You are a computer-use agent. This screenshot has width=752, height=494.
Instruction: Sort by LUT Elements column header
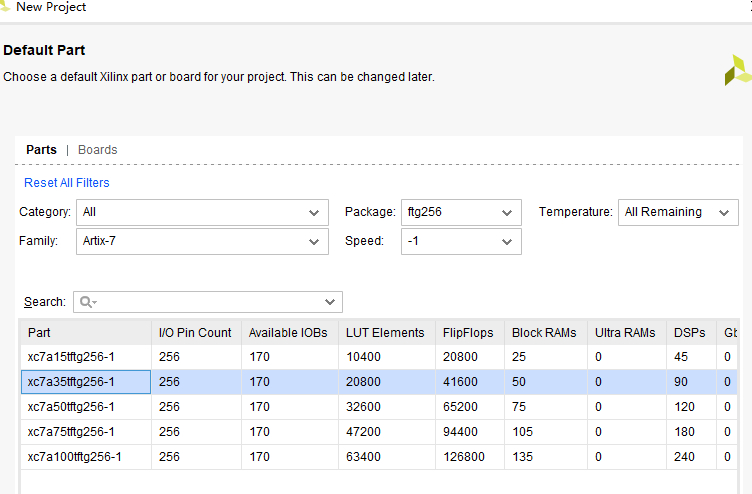(385, 333)
